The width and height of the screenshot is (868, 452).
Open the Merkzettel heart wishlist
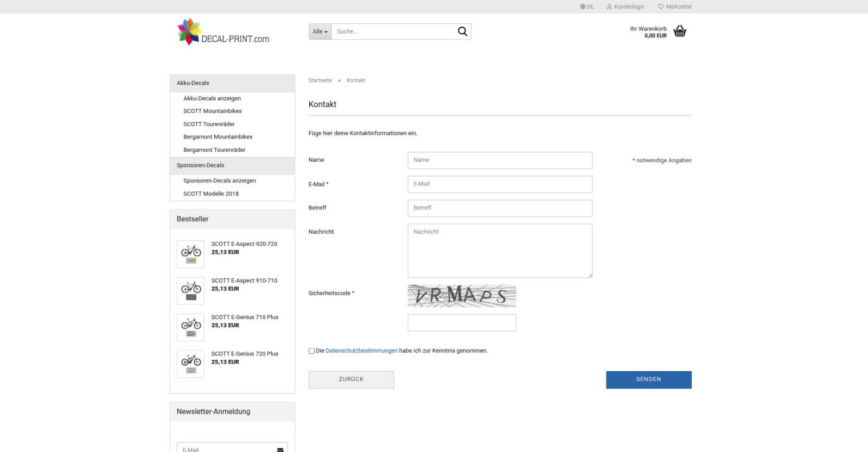660,7
